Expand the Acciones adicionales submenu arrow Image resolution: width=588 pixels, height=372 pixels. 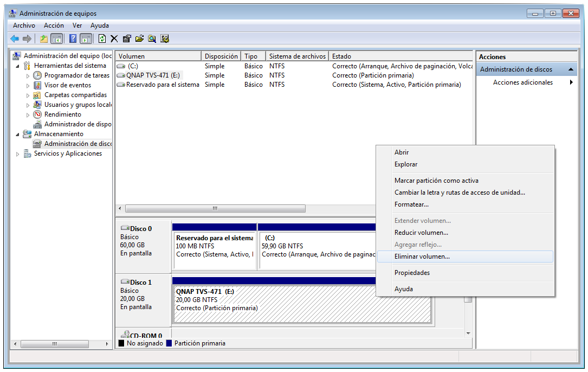coord(571,82)
